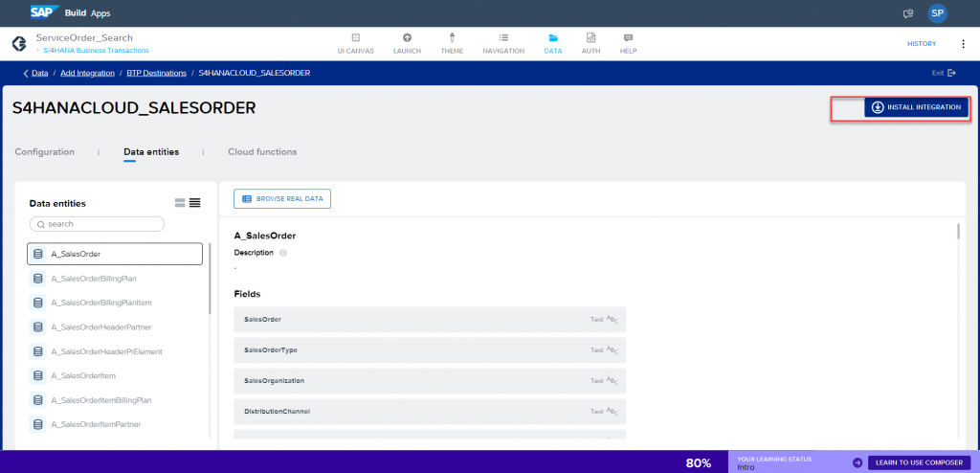980x473 pixels.
Task: Open the feedback chat icon in header
Action: pos(908,13)
